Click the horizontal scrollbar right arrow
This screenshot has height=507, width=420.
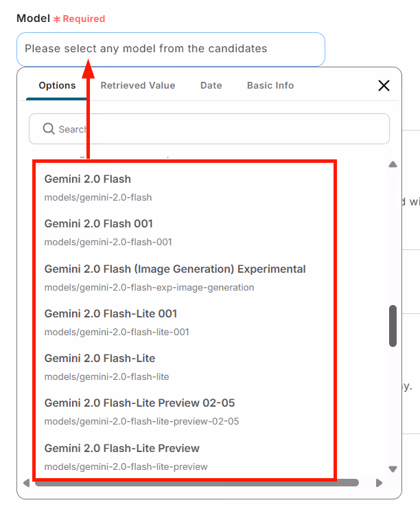pos(380,483)
